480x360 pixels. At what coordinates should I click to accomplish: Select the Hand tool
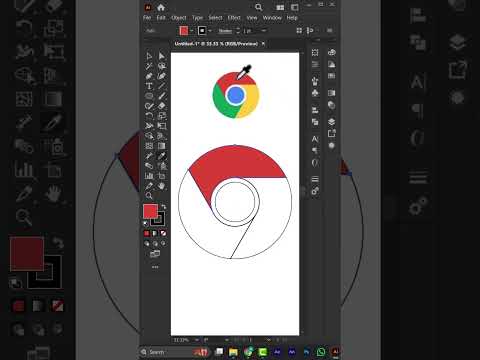(162, 186)
